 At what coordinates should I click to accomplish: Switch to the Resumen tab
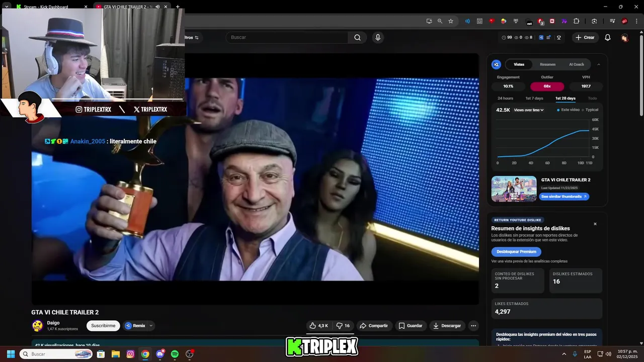(x=547, y=64)
